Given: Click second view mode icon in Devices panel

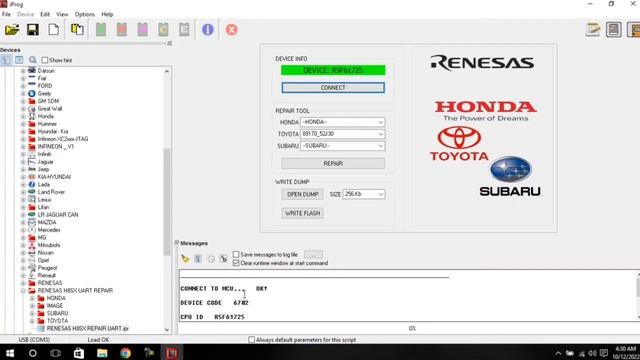Looking at the screenshot, I should (x=19, y=60).
